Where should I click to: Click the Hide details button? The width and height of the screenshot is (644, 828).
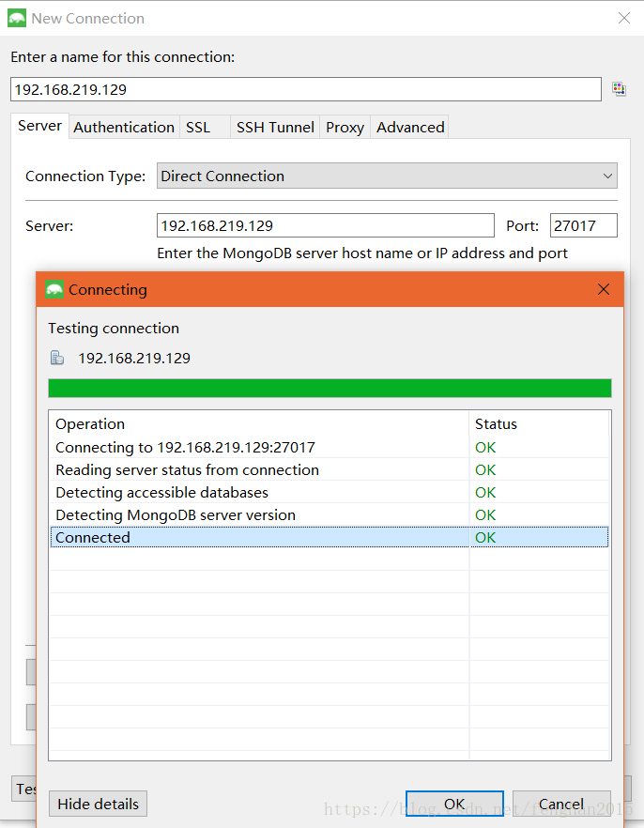tap(99, 804)
